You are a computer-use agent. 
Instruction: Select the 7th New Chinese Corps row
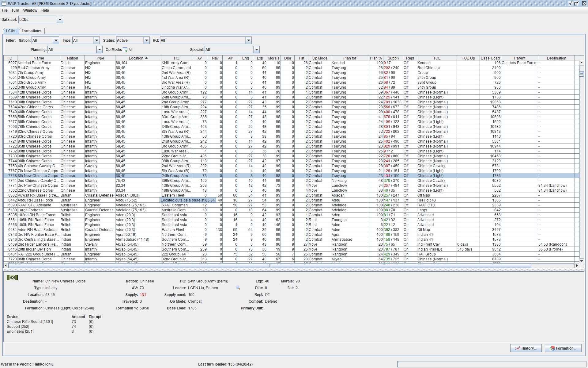(291, 171)
